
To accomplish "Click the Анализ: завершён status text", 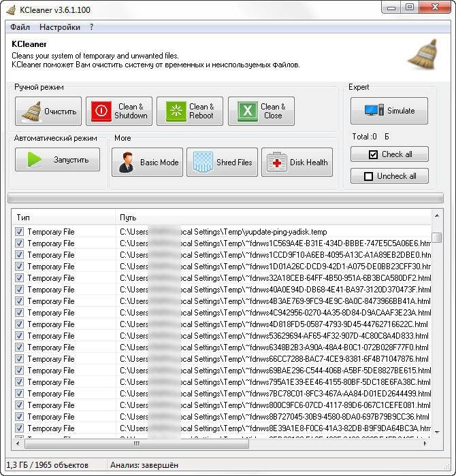I will [144, 465].
